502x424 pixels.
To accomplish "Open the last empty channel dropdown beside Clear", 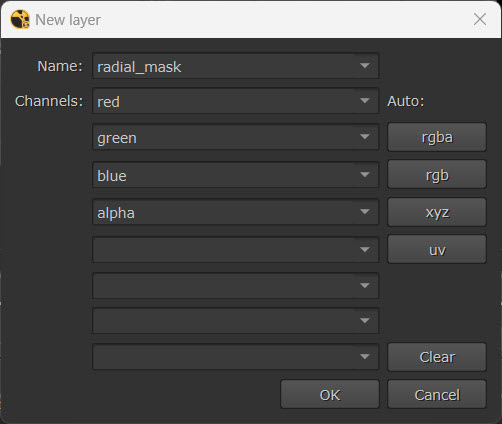I will coord(365,357).
